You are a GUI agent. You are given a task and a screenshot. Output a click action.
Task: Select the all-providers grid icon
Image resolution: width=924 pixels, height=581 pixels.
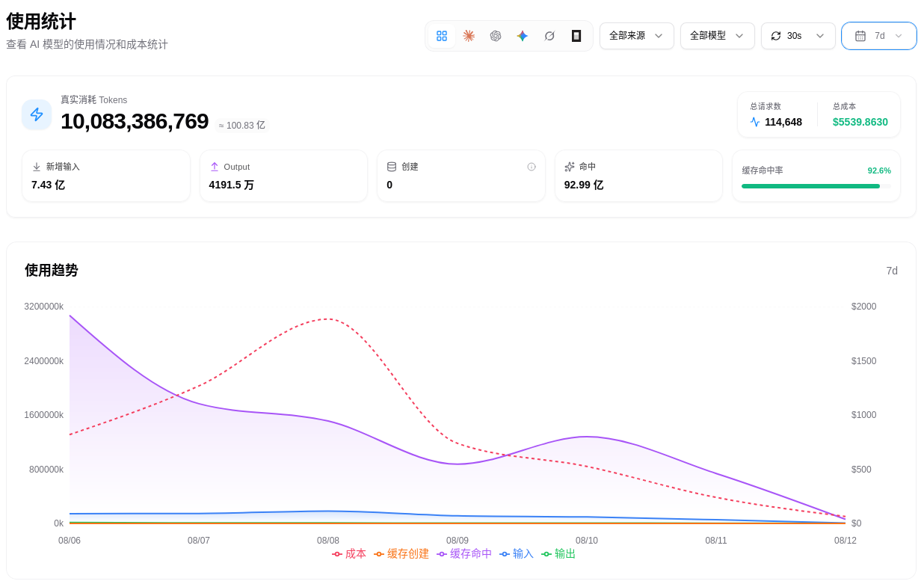[442, 36]
